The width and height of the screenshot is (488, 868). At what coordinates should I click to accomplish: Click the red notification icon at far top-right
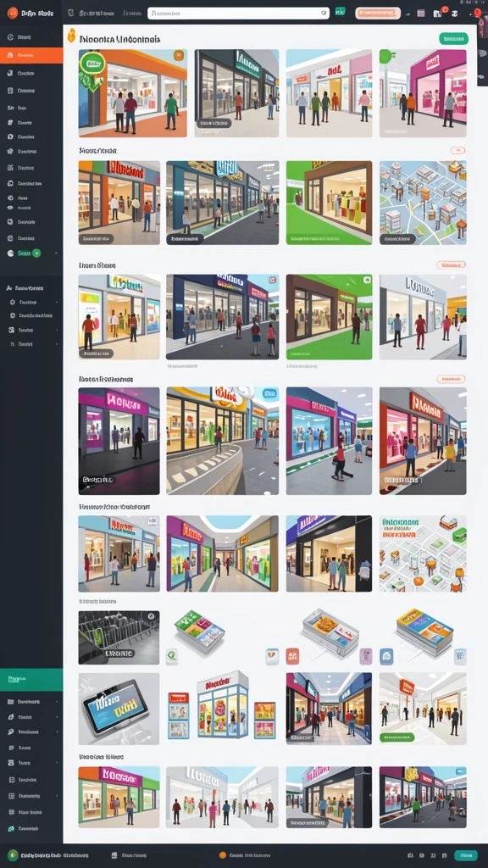[x=478, y=12]
